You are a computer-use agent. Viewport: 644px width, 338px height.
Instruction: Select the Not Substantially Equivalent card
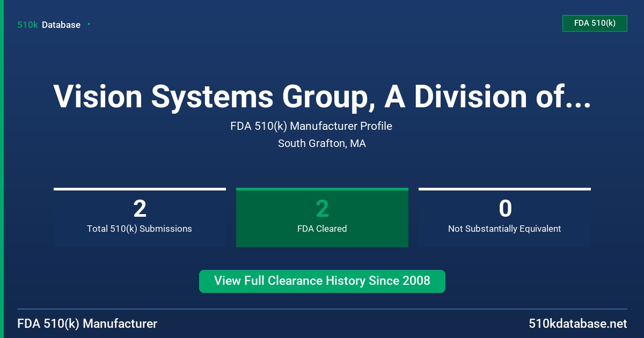coord(504,217)
